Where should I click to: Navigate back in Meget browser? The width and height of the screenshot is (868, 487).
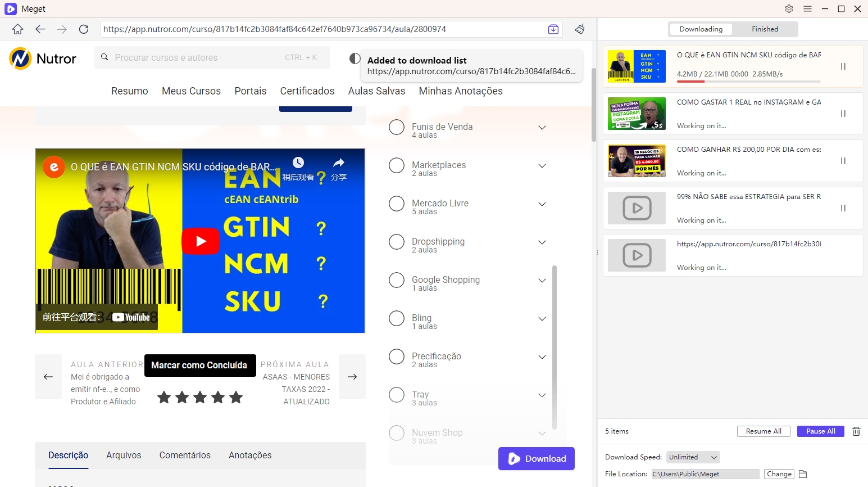(x=40, y=29)
